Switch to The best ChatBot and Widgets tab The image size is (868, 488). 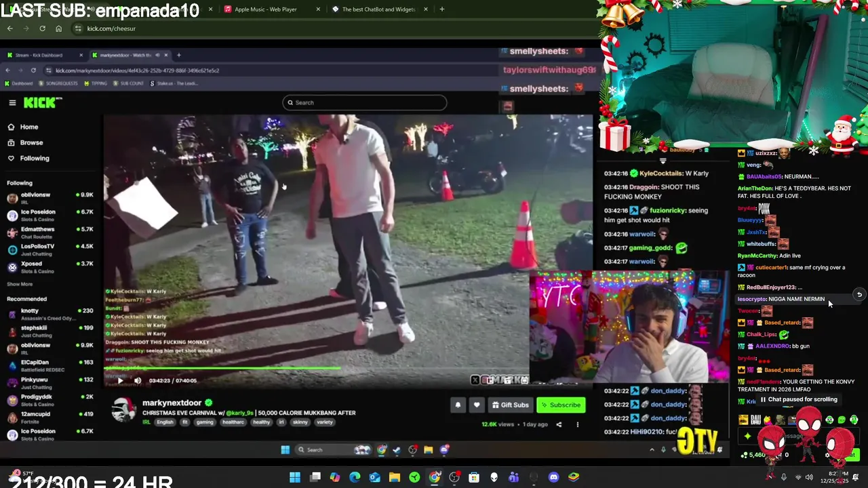coord(378,9)
